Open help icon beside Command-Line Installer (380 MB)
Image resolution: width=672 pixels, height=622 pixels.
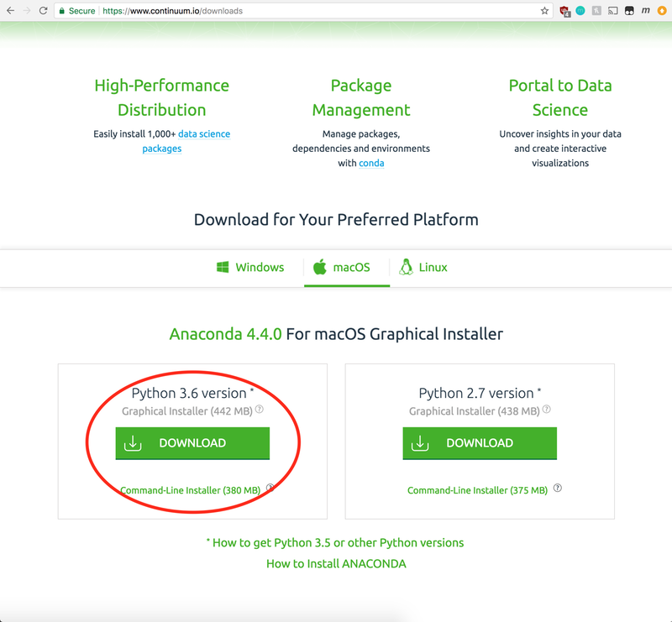tap(270, 488)
